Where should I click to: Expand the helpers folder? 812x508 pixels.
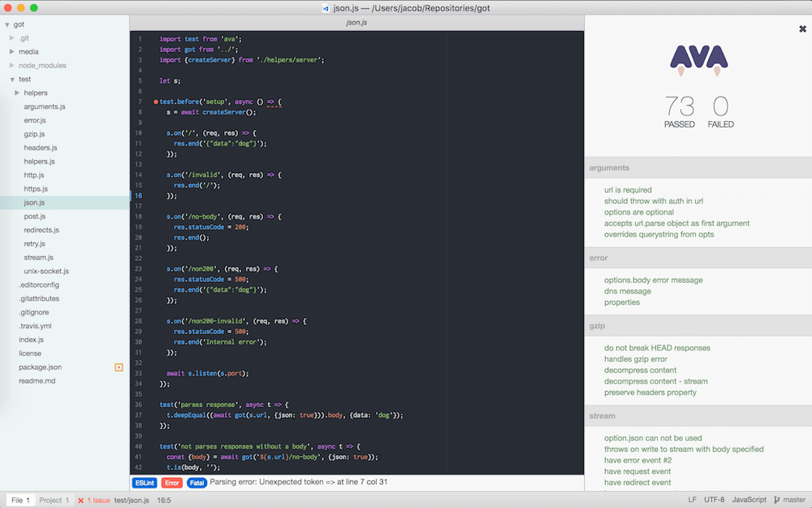click(x=17, y=93)
